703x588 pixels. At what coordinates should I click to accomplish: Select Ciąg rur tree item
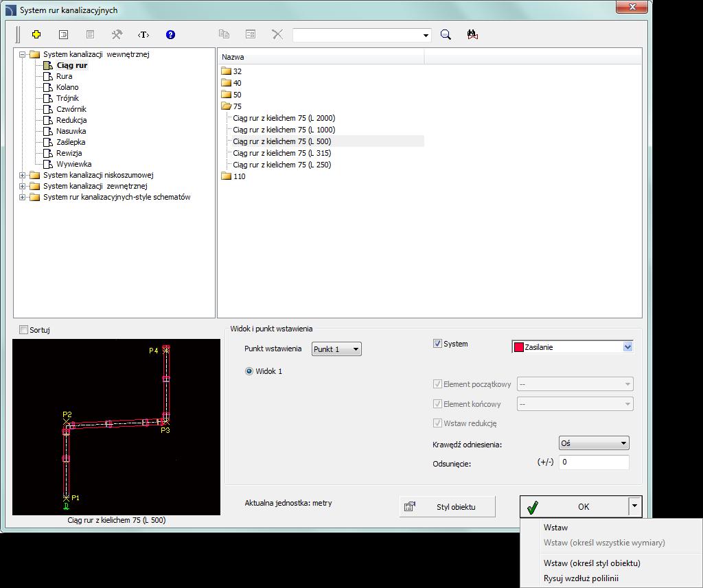point(71,65)
